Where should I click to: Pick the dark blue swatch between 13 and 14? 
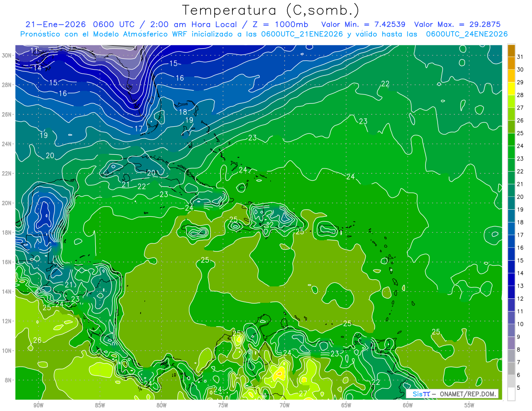[x=511, y=279]
